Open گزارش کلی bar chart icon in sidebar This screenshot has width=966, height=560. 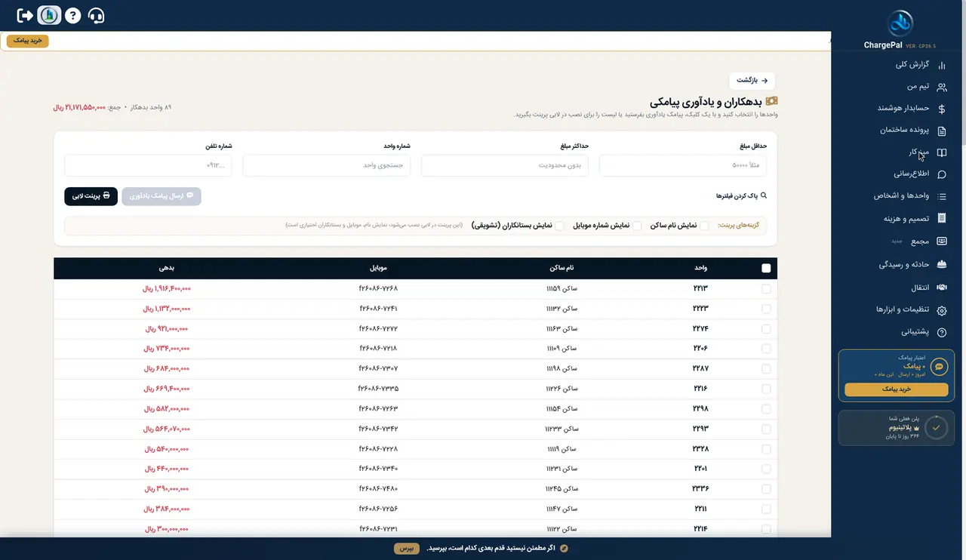[x=941, y=65]
